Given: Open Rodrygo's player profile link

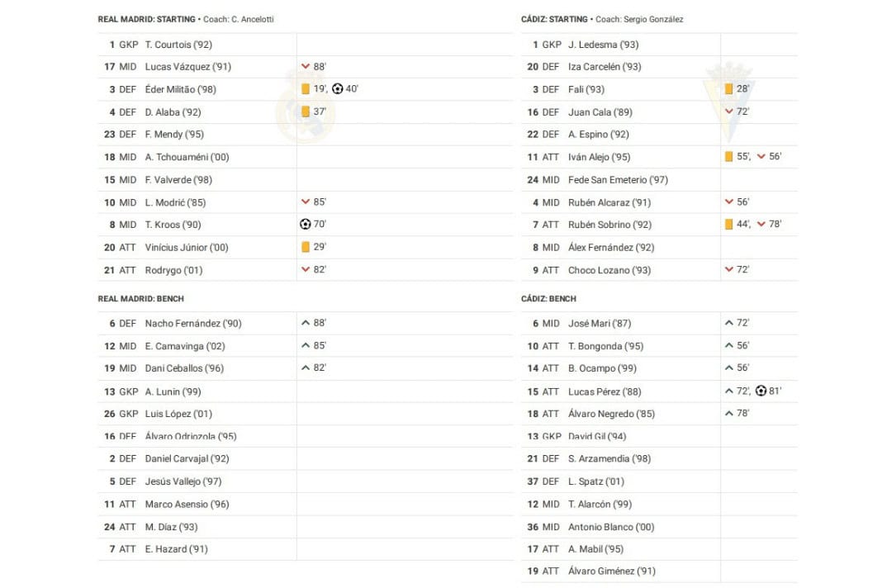Looking at the screenshot, I should tap(173, 270).
